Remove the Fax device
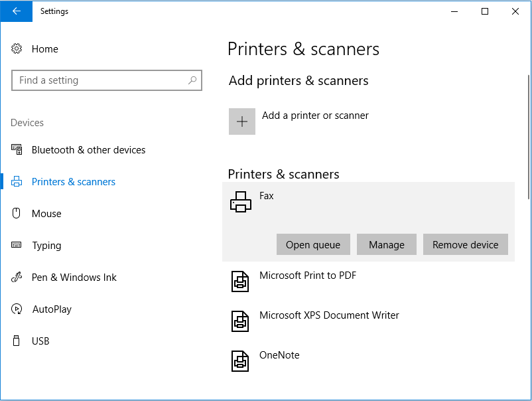The width and height of the screenshot is (532, 401). point(465,244)
